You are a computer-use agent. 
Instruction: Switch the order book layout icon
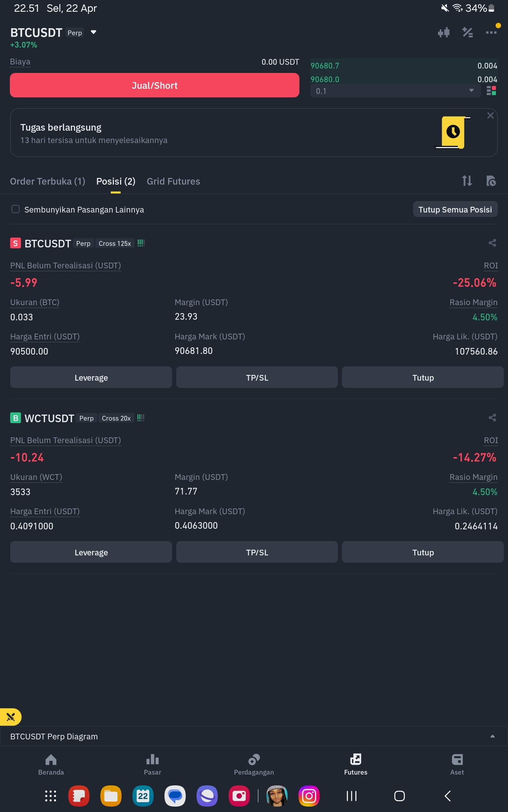coord(491,91)
